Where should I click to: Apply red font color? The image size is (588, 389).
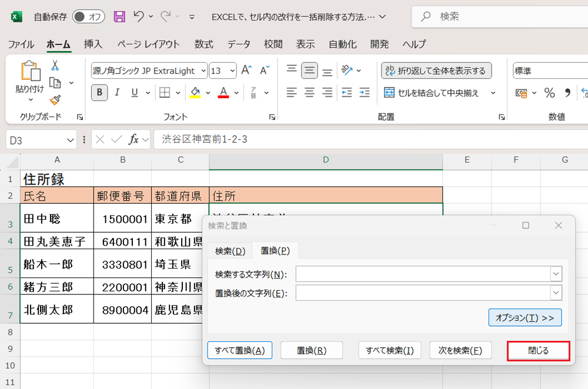point(223,93)
